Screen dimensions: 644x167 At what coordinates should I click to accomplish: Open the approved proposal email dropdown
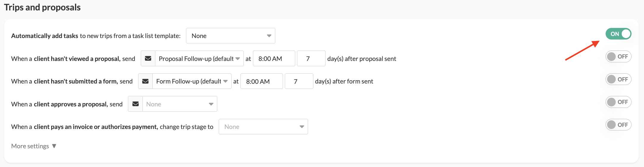tap(179, 104)
